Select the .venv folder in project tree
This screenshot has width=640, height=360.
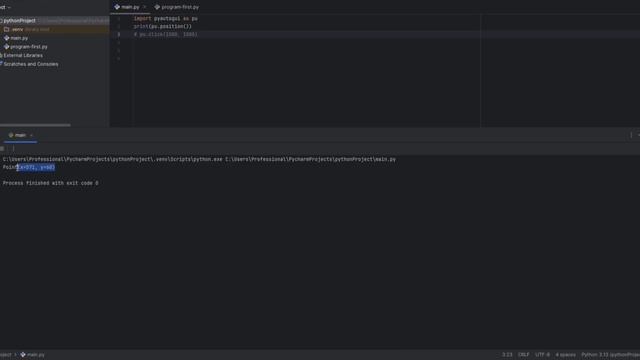pos(17,29)
